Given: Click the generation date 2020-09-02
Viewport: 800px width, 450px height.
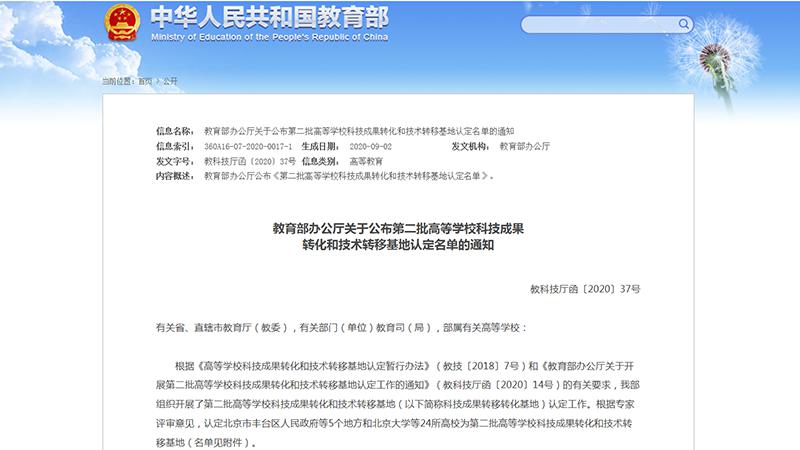Looking at the screenshot, I should pyautogui.click(x=371, y=146).
